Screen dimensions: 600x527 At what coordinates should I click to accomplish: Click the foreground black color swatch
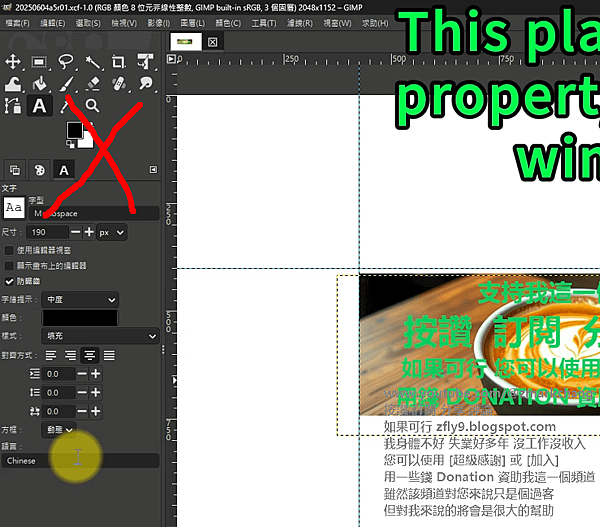tap(74, 130)
